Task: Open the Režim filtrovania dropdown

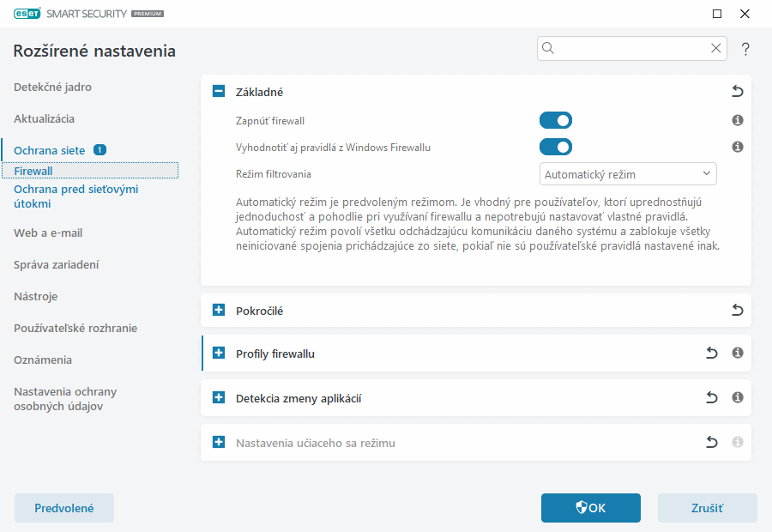Action: click(628, 173)
